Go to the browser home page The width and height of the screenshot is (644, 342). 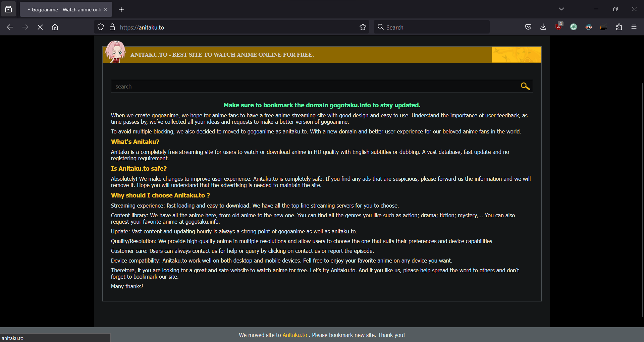tap(55, 27)
